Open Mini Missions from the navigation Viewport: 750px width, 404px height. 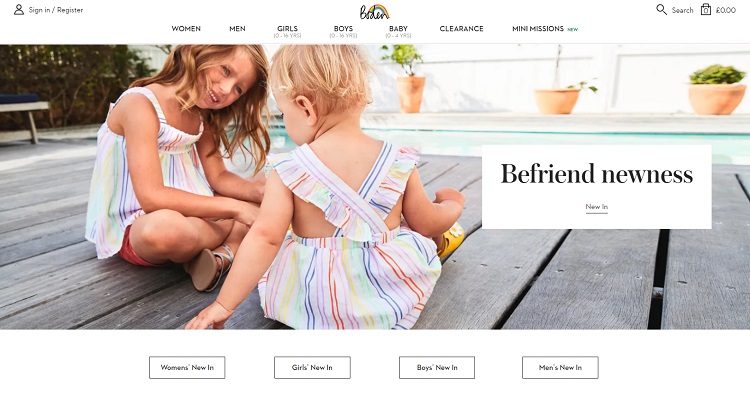tap(538, 29)
